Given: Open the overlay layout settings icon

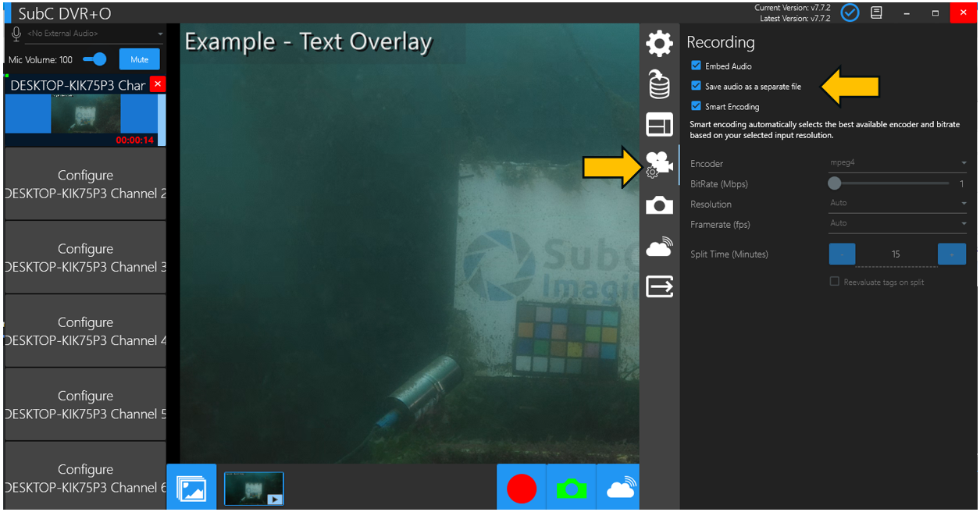Looking at the screenshot, I should (660, 125).
